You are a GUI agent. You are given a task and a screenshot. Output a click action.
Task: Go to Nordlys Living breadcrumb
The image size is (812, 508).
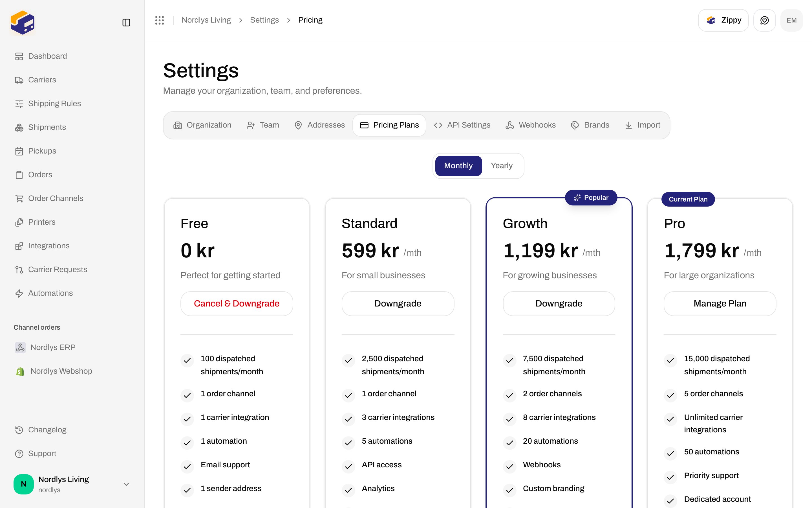click(x=206, y=20)
